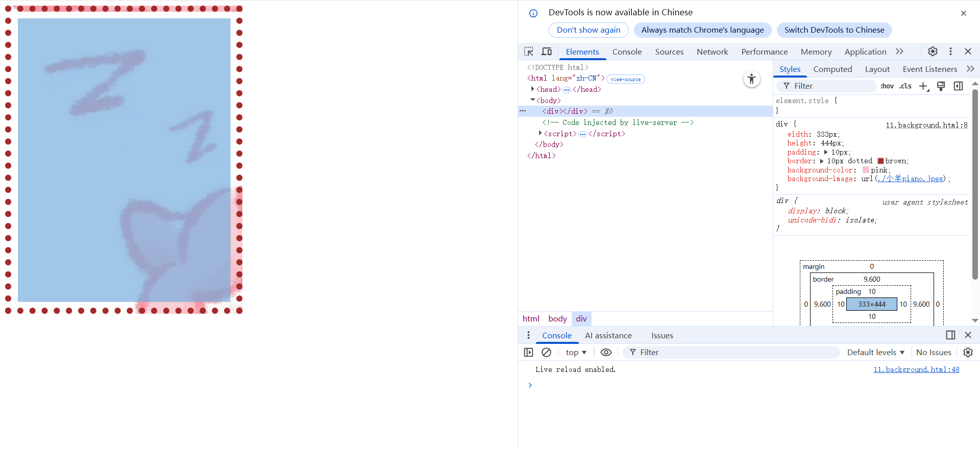The height and width of the screenshot is (449, 980).
Task: Add new style rule plus icon
Action: 924,86
